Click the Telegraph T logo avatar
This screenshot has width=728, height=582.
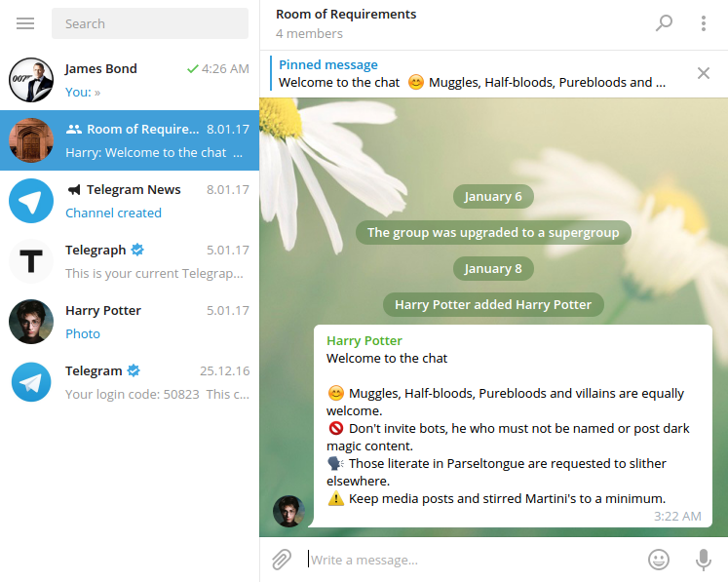coord(31,261)
